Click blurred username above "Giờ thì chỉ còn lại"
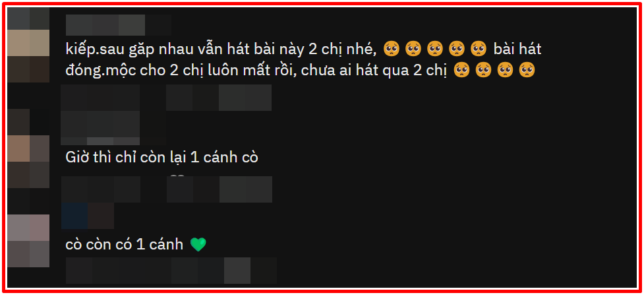Viewport: 644px width, 295px height. point(100,128)
